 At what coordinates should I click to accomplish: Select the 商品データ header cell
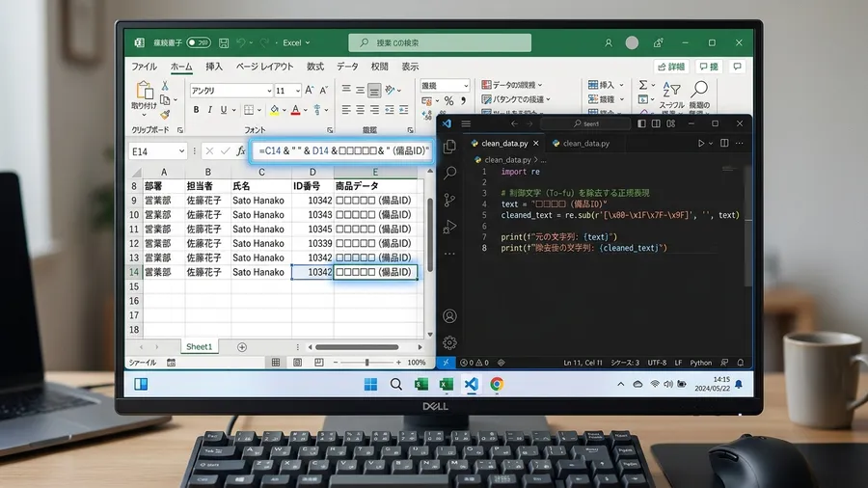[x=376, y=186]
